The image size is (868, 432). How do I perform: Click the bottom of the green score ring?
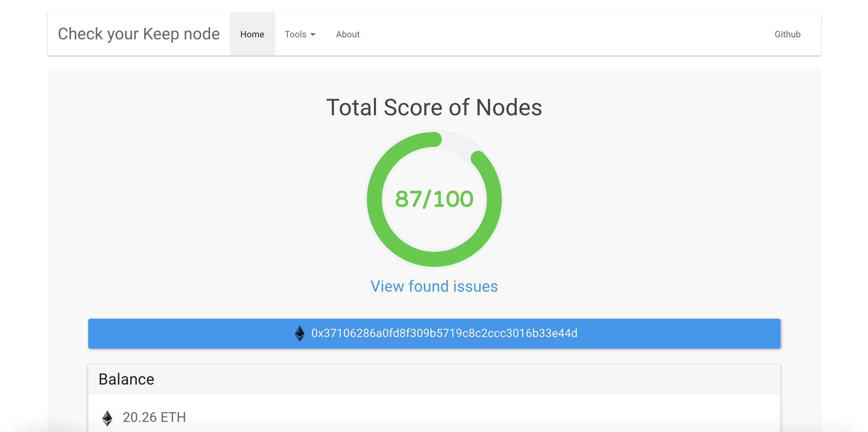click(x=434, y=259)
